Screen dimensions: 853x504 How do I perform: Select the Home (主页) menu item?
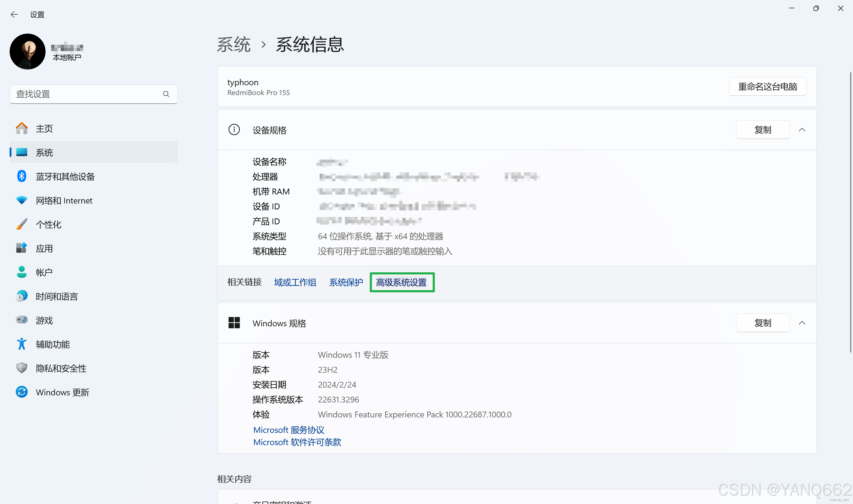coord(44,128)
